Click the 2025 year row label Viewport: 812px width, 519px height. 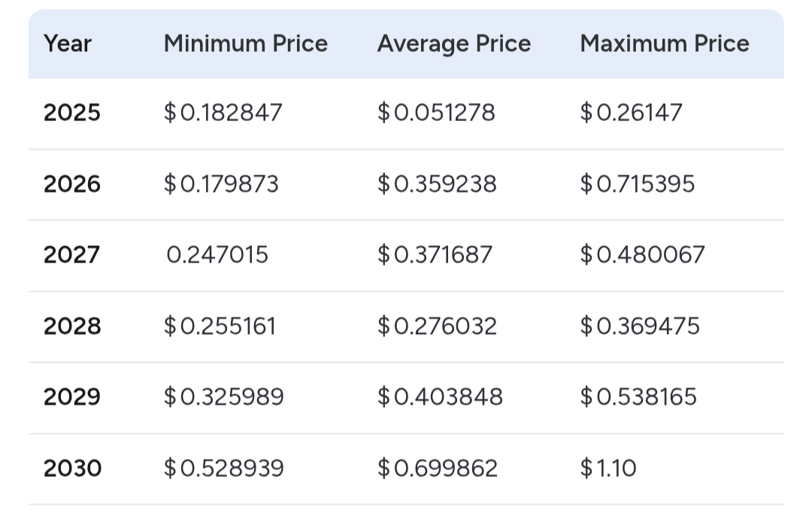(71, 113)
